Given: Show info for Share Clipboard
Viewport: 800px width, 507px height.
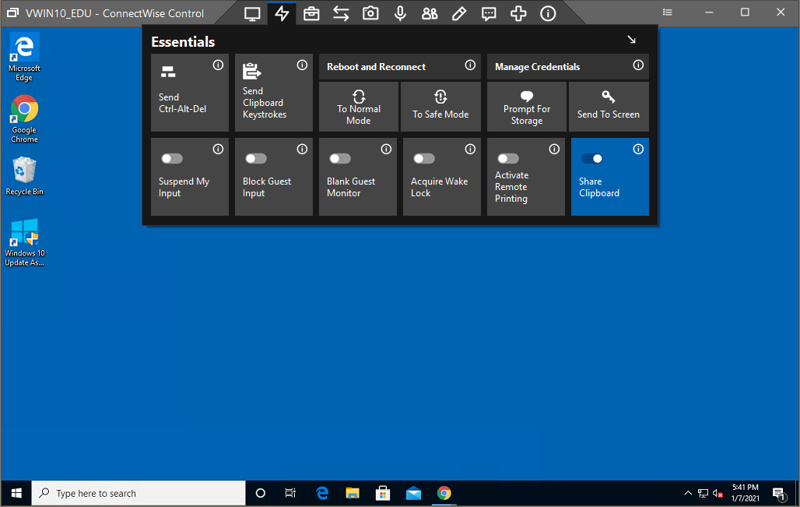Looking at the screenshot, I should [638, 149].
